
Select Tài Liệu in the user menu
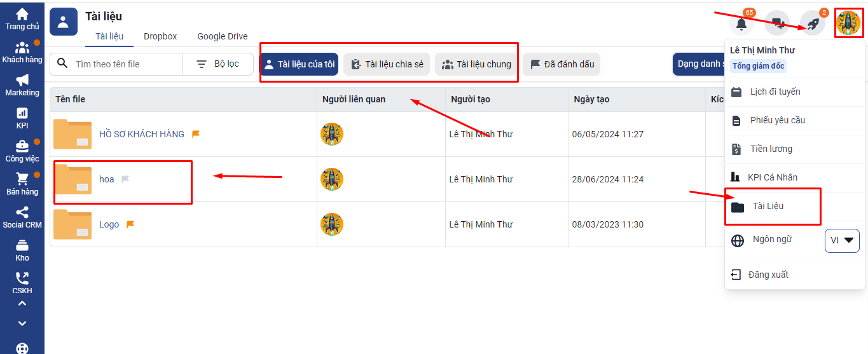tap(768, 206)
